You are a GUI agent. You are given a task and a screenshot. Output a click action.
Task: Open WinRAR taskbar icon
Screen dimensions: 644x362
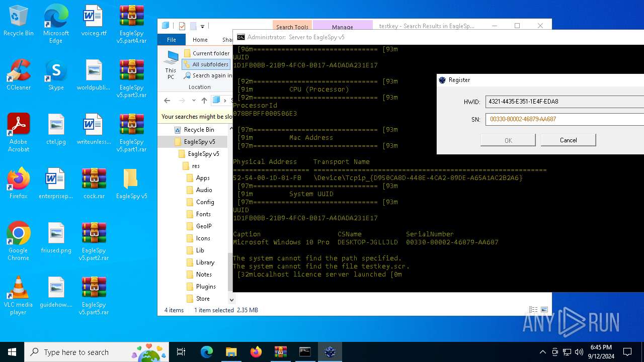tap(280, 352)
